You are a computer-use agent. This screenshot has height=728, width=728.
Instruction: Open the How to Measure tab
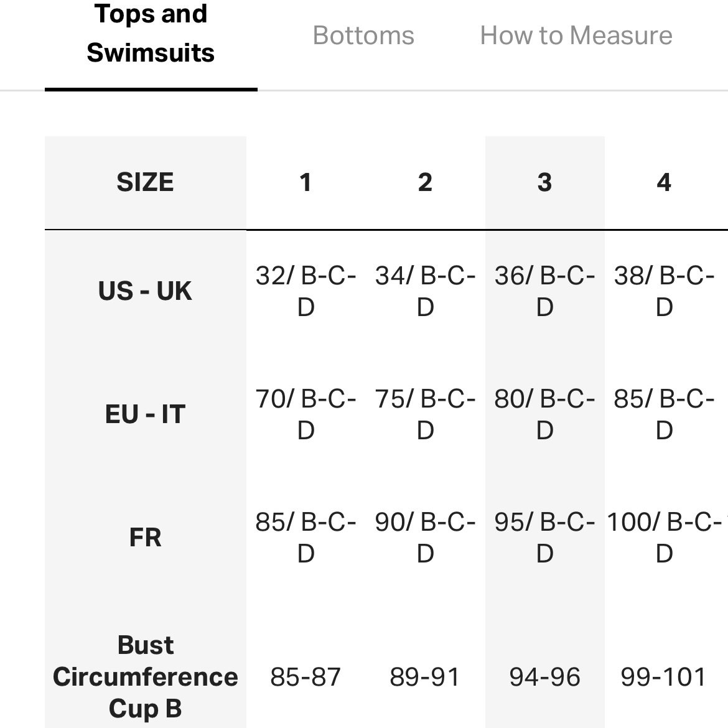coord(576,35)
